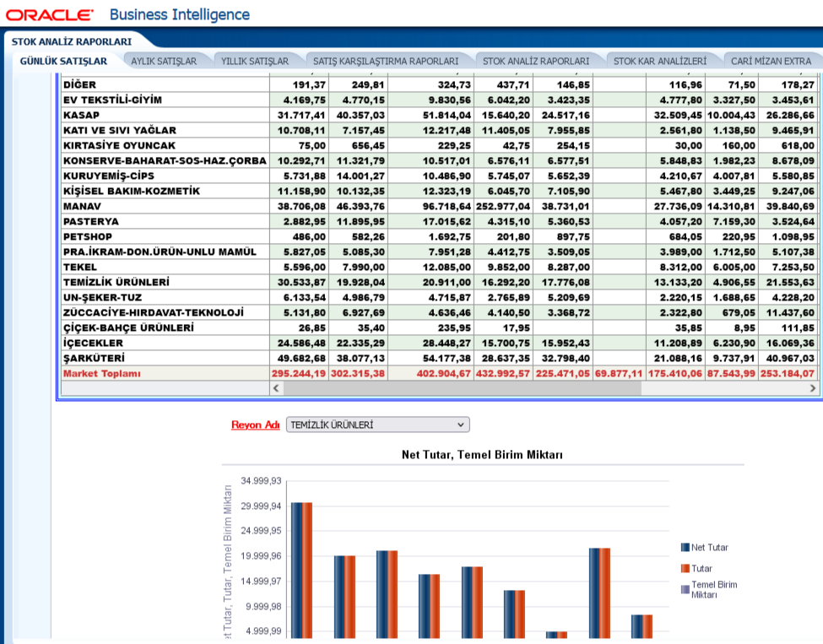The image size is (823, 644).
Task: Select the PASTERYA row label
Action: [91, 221]
